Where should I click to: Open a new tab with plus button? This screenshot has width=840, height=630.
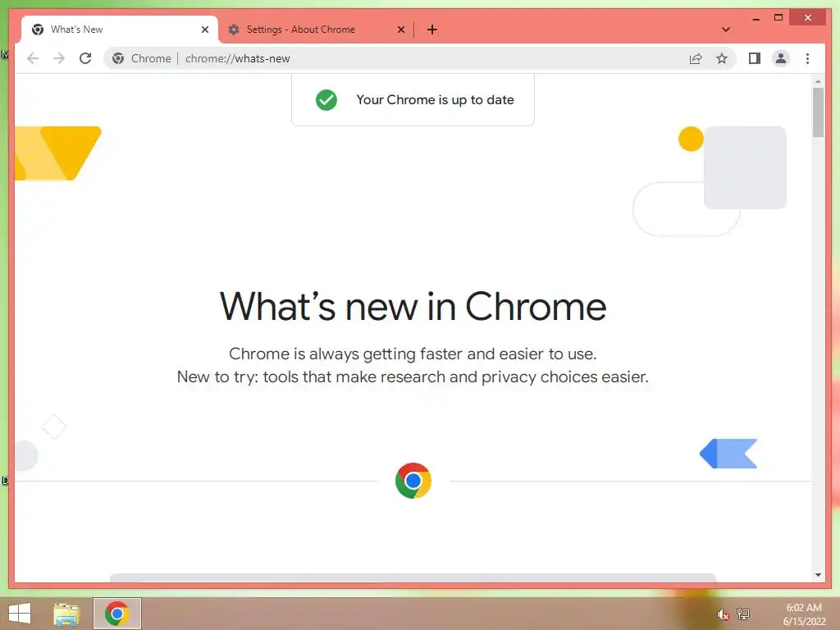(432, 30)
